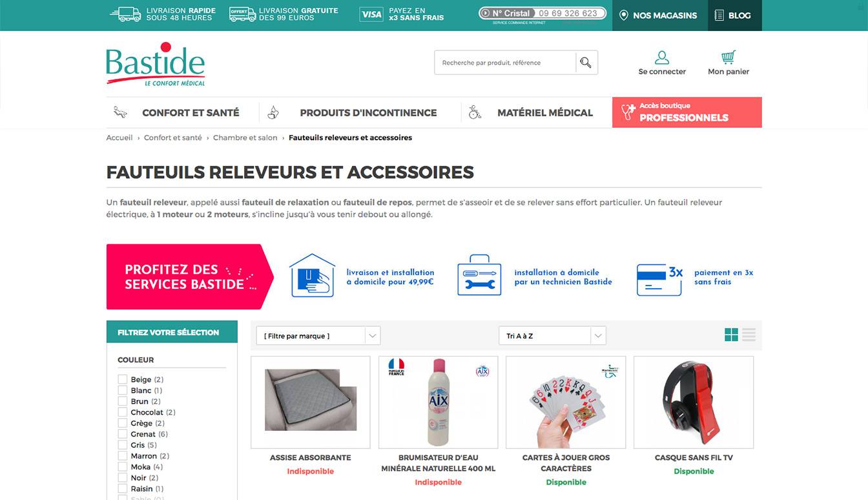868x500 pixels.
Task: Click the home delivery installation icon
Action: (313, 276)
